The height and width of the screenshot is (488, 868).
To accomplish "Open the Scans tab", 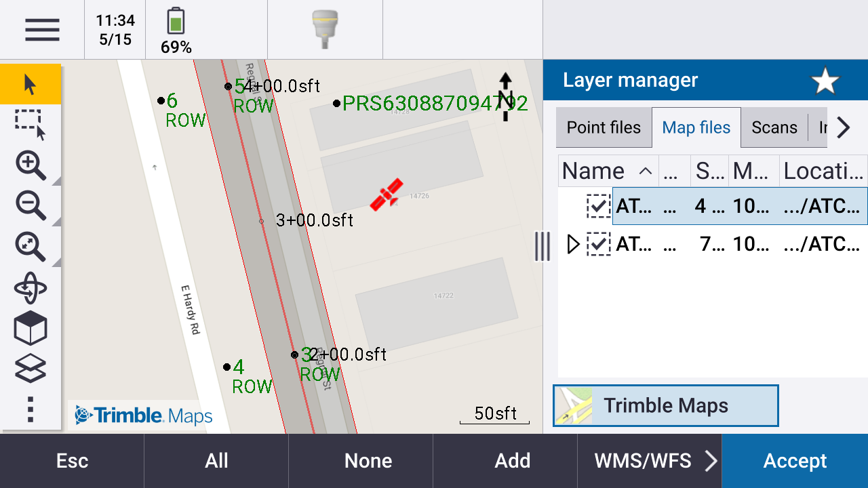I will (x=774, y=127).
